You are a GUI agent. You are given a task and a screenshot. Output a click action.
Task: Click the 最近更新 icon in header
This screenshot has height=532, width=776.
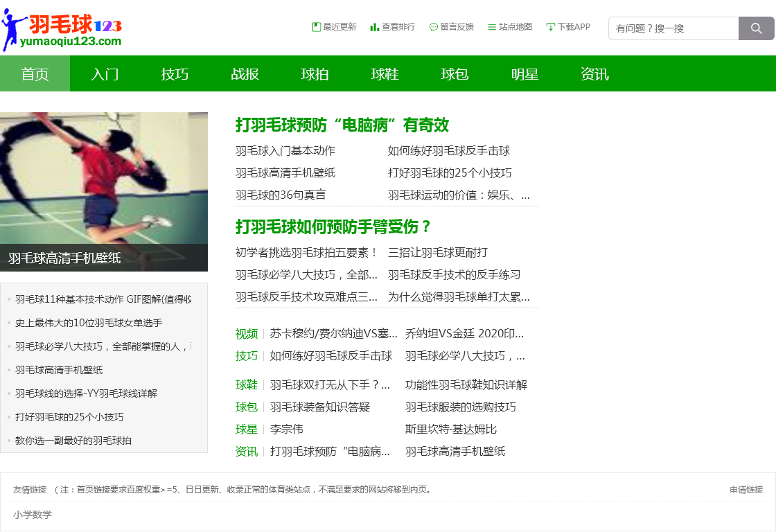(316, 27)
